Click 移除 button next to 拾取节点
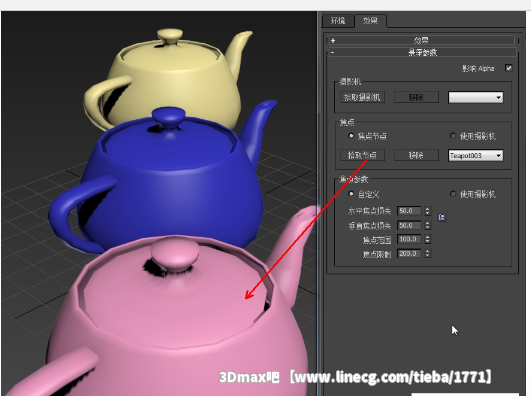The image size is (531, 396). pyautogui.click(x=416, y=155)
